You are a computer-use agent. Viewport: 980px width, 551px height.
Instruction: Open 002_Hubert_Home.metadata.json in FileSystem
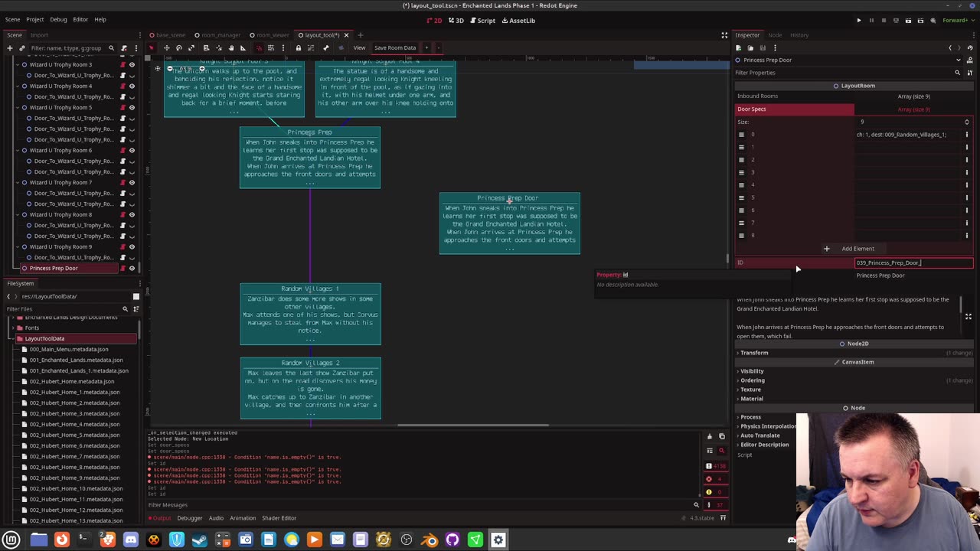click(71, 381)
